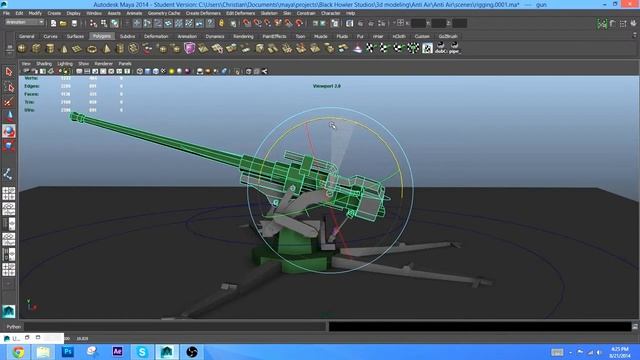This screenshot has width=640, height=360.
Task: Toggle use all lights yellow icon
Action: pyautogui.click(x=171, y=71)
